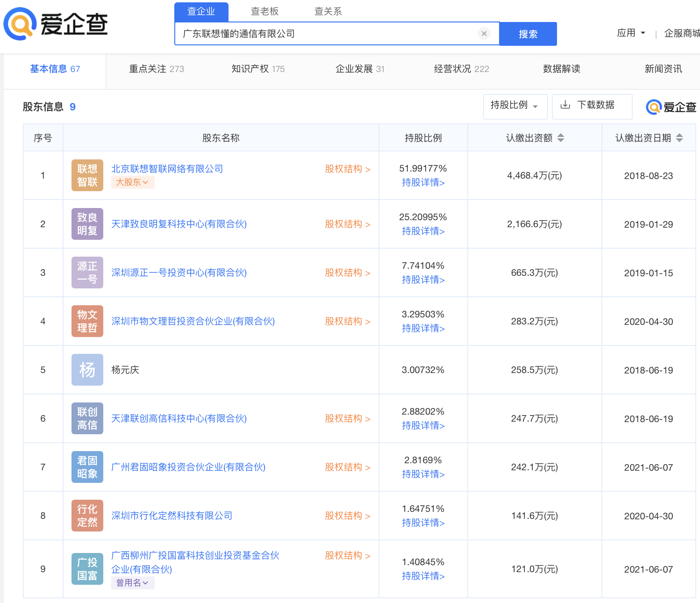Open the 新闻资讯 tab
The image size is (700, 603).
(664, 69)
